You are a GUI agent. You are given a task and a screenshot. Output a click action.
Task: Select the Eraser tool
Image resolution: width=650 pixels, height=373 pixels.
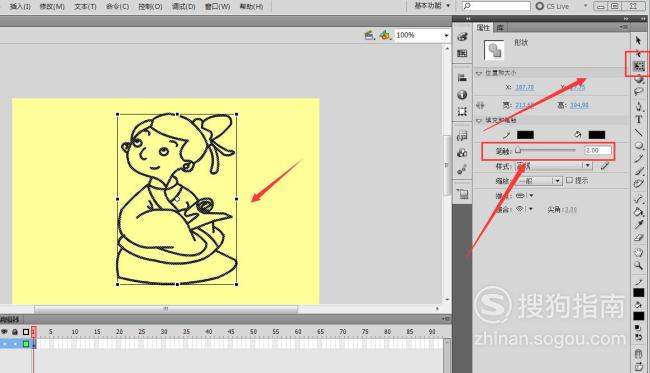coord(639,237)
